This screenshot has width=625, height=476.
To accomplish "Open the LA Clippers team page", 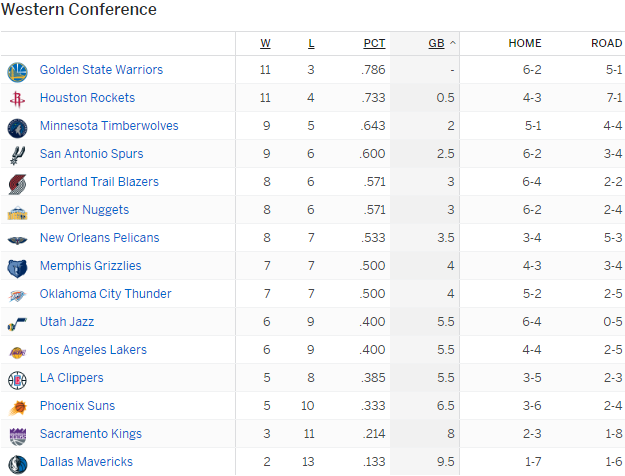I will (x=71, y=378).
